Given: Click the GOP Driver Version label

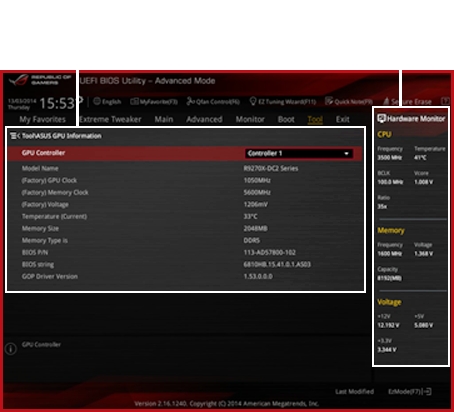Looking at the screenshot, I should click(x=50, y=276).
